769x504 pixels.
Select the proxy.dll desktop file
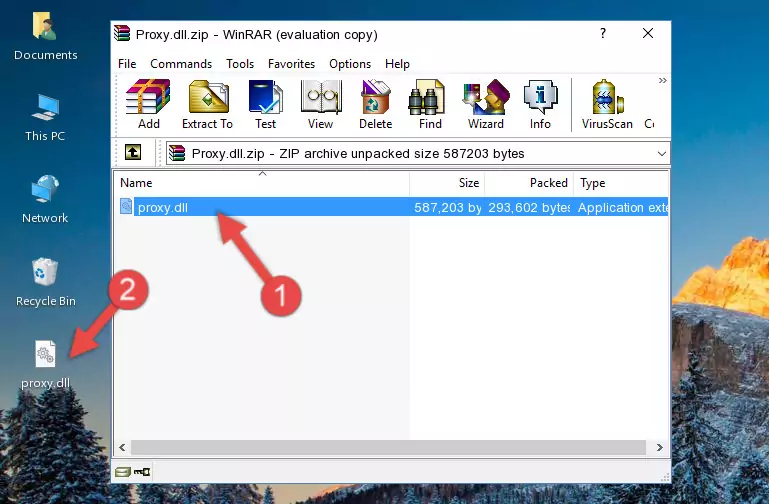point(45,365)
